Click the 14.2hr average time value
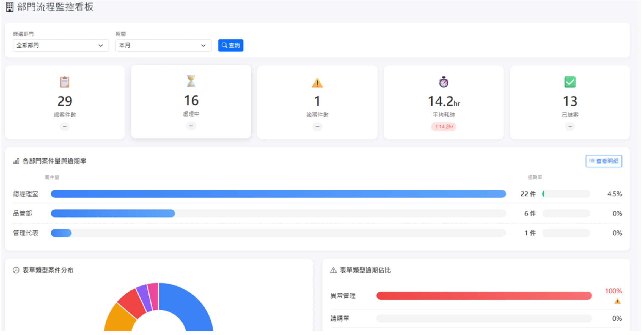644x335 pixels. click(443, 101)
